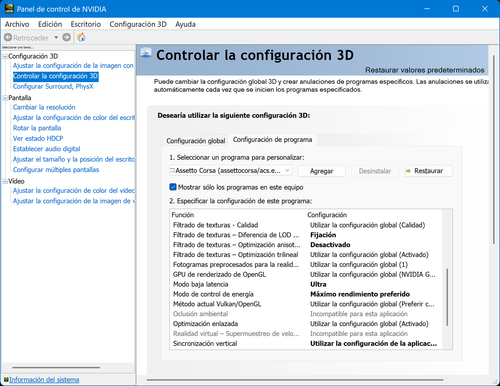Viewport: 500px width, 386px height.
Task: Open Establecer audio digital
Action: [46, 149]
